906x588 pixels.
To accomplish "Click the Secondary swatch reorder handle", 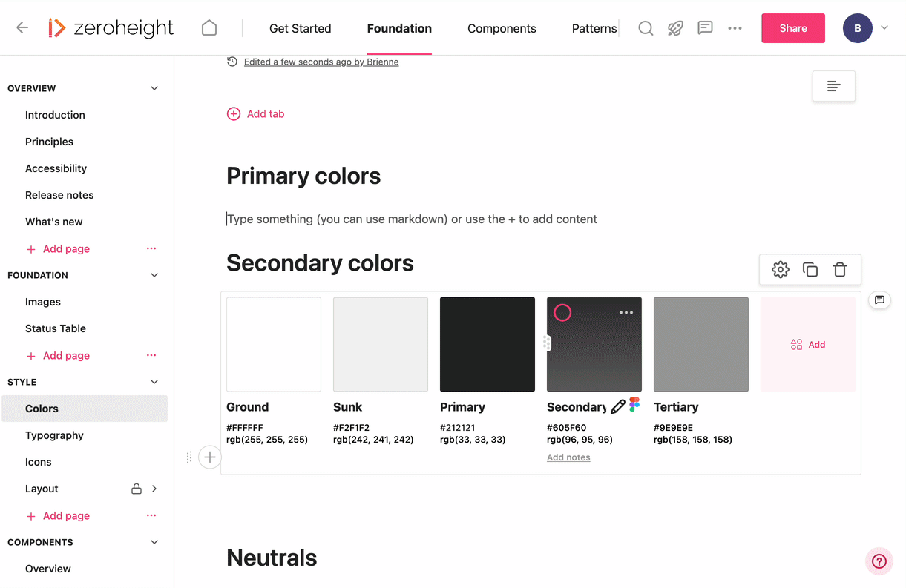I will (x=547, y=343).
